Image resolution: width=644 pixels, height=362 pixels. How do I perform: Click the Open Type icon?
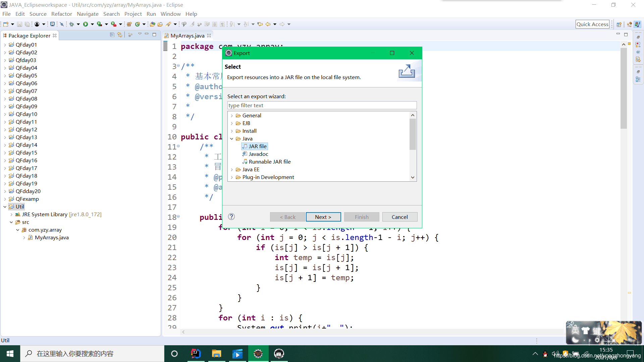152,24
